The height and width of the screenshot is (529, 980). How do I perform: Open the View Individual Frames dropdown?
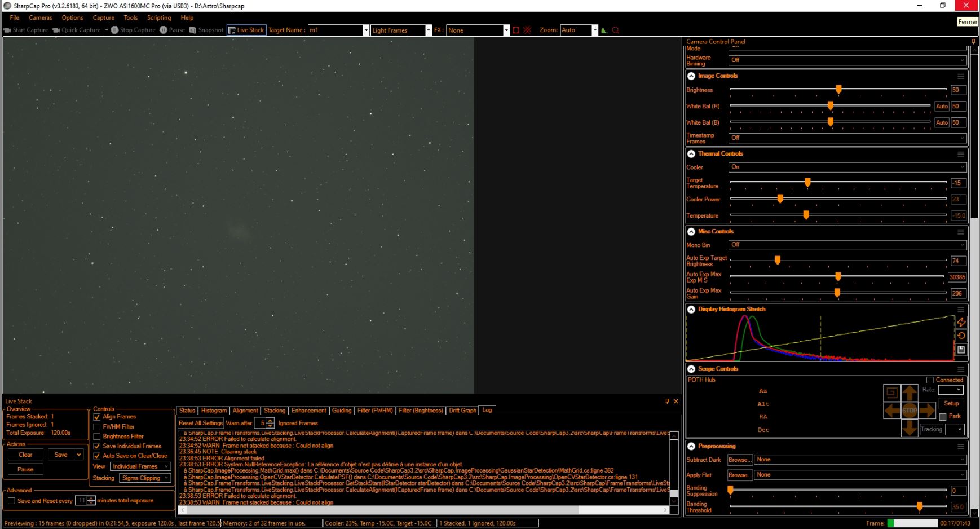tap(140, 466)
